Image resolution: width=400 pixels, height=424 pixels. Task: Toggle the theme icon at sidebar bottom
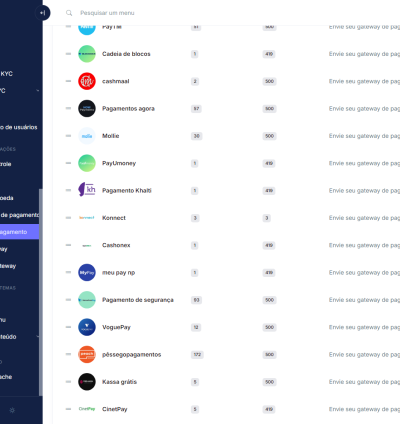click(12, 410)
